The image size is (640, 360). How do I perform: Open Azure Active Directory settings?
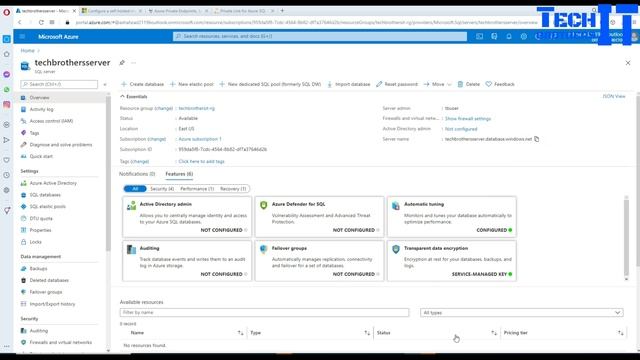coord(53,183)
